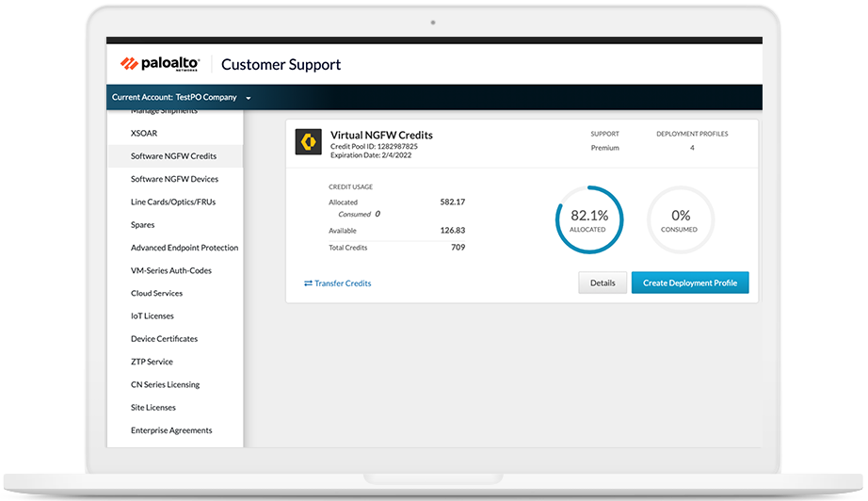Click the Virtual NGFW Credits firewall icon
The height and width of the screenshot is (501, 868).
coord(308,141)
